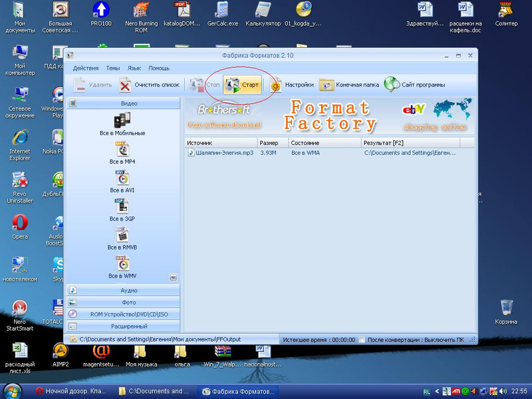Open the Windows Start button
The image size is (532, 399).
click(13, 390)
